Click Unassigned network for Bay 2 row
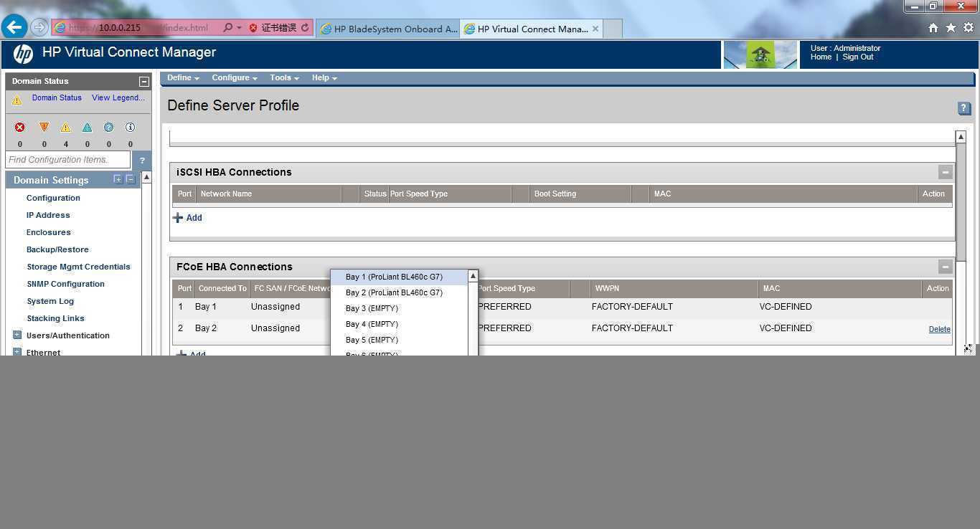Screen dimensions: 980x529 (x=275, y=328)
